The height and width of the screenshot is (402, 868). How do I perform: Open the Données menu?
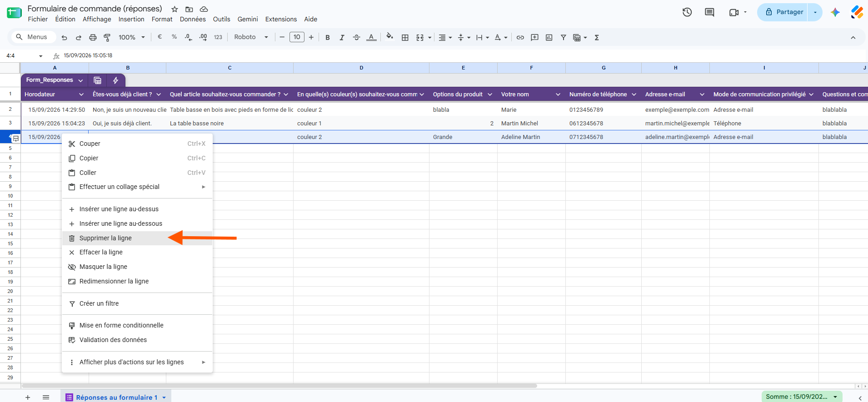pos(193,19)
